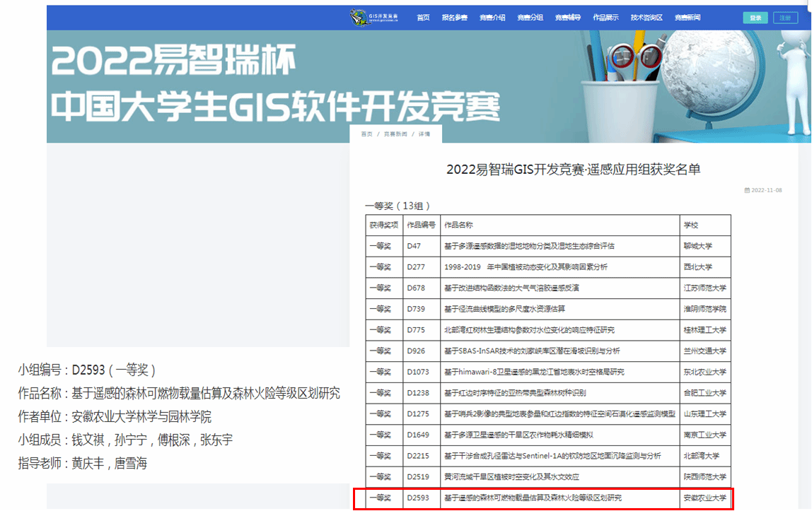This screenshot has width=812, height=511.
Task: Select the highlighted D2593 table row
Action: pos(542,498)
